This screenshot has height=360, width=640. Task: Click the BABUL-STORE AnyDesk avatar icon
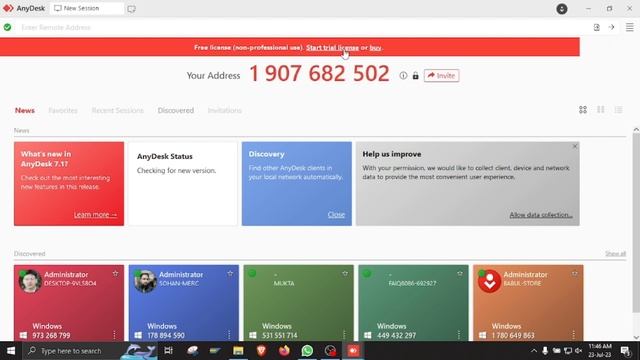click(x=489, y=281)
